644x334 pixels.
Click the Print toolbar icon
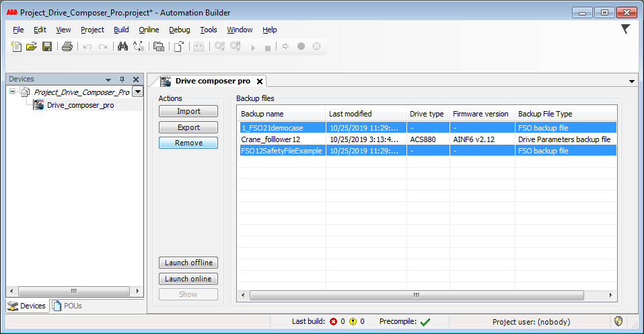[x=67, y=46]
